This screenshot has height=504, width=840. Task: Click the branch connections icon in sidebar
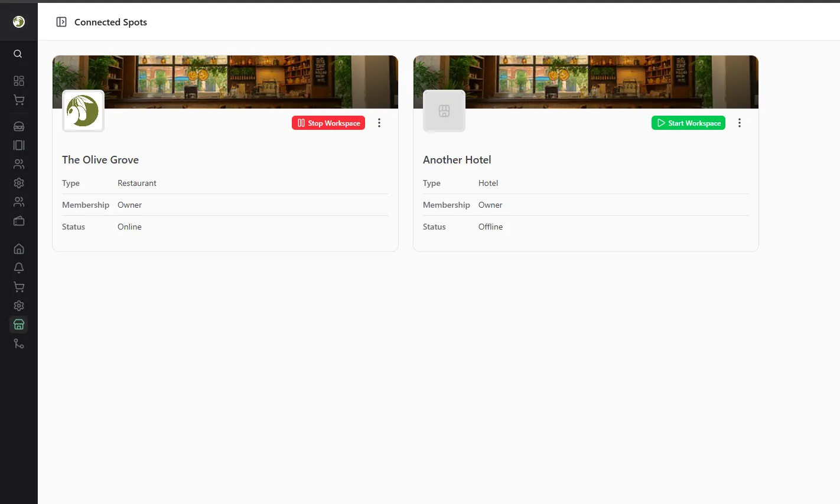point(19,343)
